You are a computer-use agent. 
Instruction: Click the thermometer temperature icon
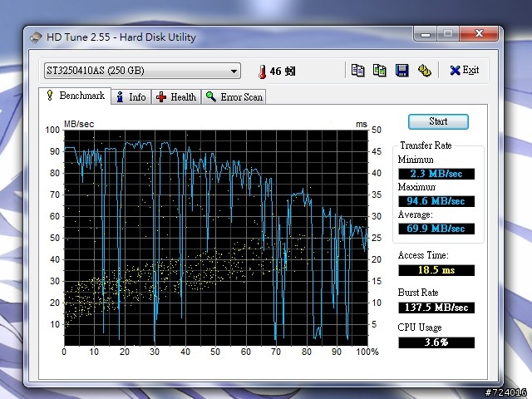[262, 71]
